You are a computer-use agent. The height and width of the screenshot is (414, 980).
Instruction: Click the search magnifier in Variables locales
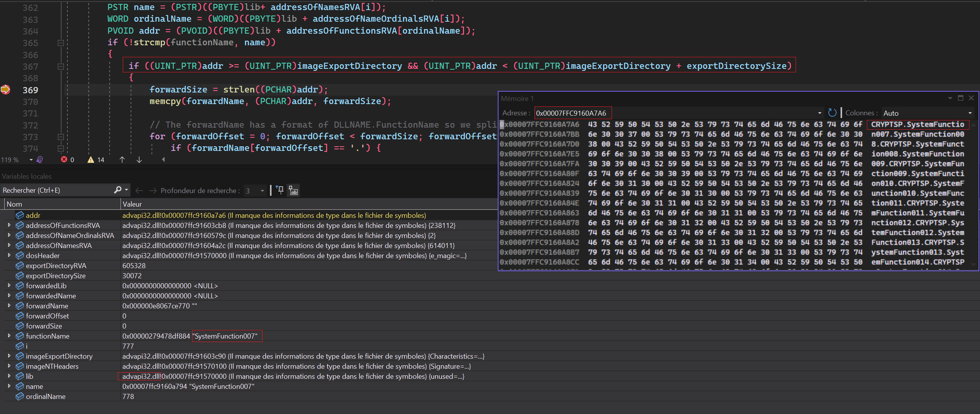(x=118, y=190)
